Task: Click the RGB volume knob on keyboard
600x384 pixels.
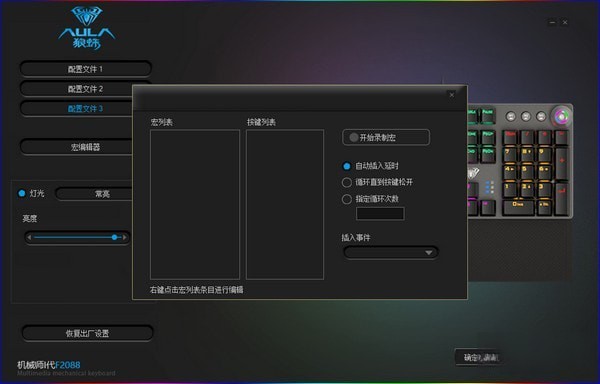Action: [x=561, y=116]
